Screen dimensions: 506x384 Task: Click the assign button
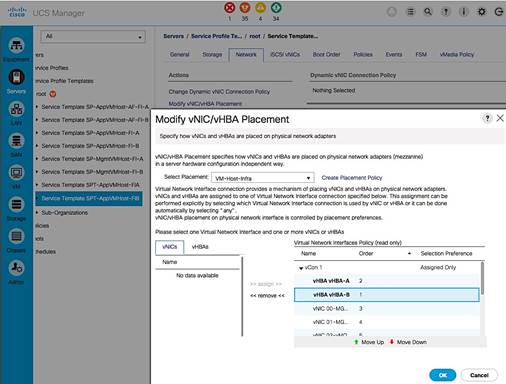coord(266,284)
